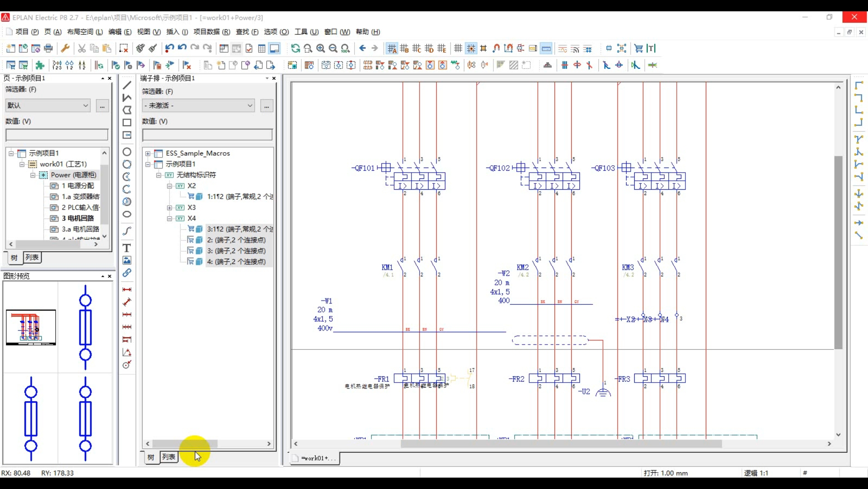Click the green puzzle piece icon

[40, 65]
